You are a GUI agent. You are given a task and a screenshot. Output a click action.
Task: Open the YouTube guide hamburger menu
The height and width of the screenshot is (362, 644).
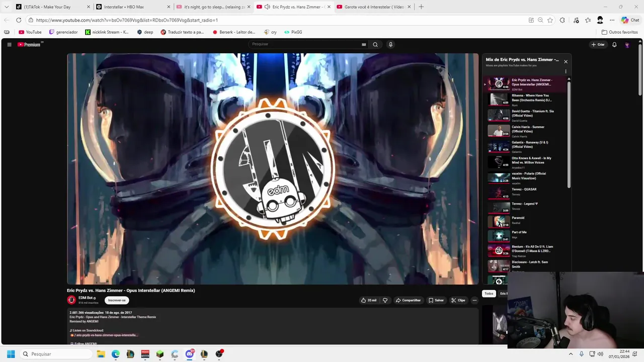(x=9, y=44)
